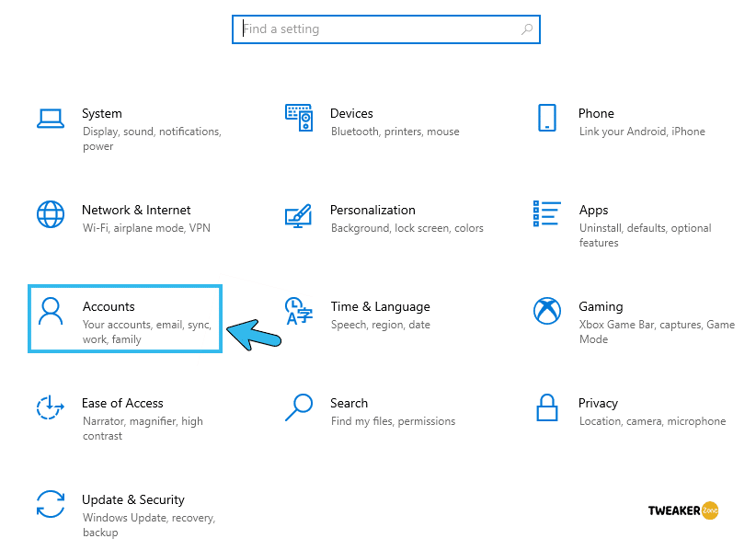This screenshot has width=756, height=550.
Task: Click the Privacy padlock icon
Action: [x=546, y=407]
